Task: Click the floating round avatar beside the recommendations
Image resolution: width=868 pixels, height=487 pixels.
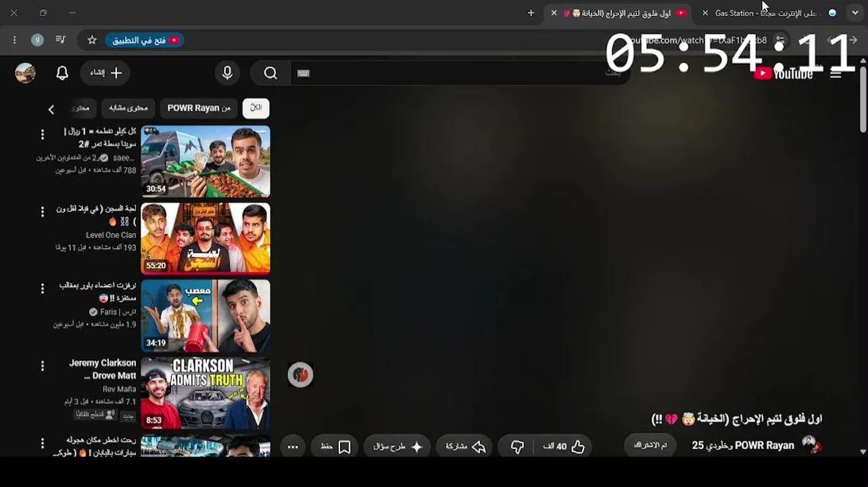Action: pos(300,375)
